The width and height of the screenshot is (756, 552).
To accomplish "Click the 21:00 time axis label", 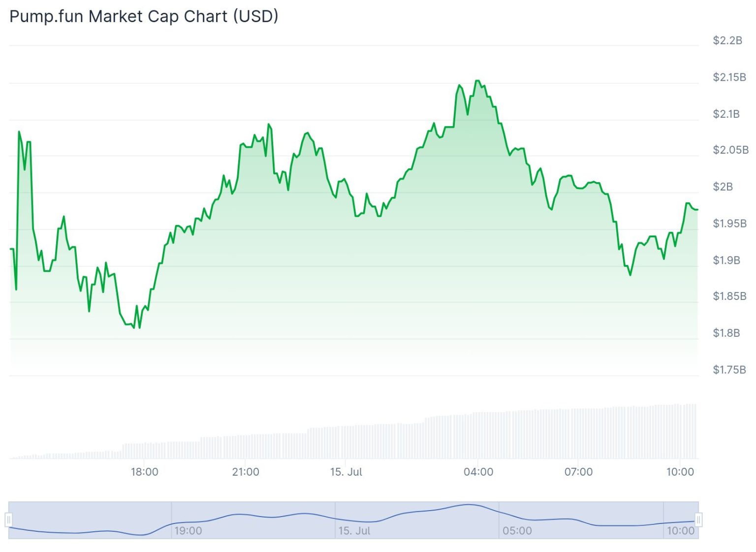I will [x=246, y=472].
